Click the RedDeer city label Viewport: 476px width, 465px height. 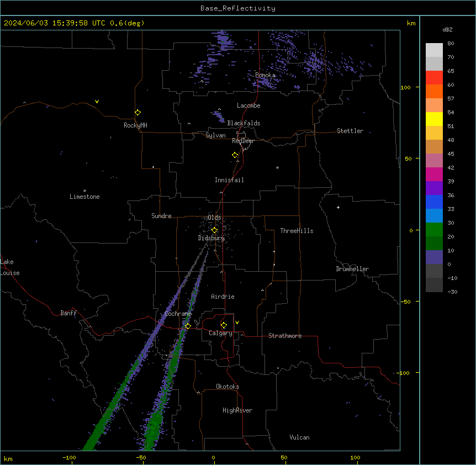pos(243,141)
